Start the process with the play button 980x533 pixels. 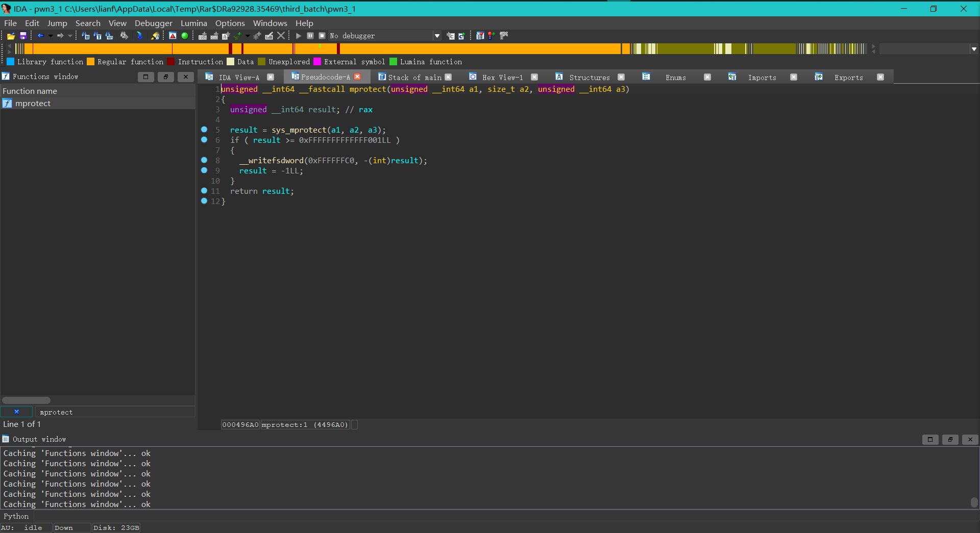tap(299, 36)
